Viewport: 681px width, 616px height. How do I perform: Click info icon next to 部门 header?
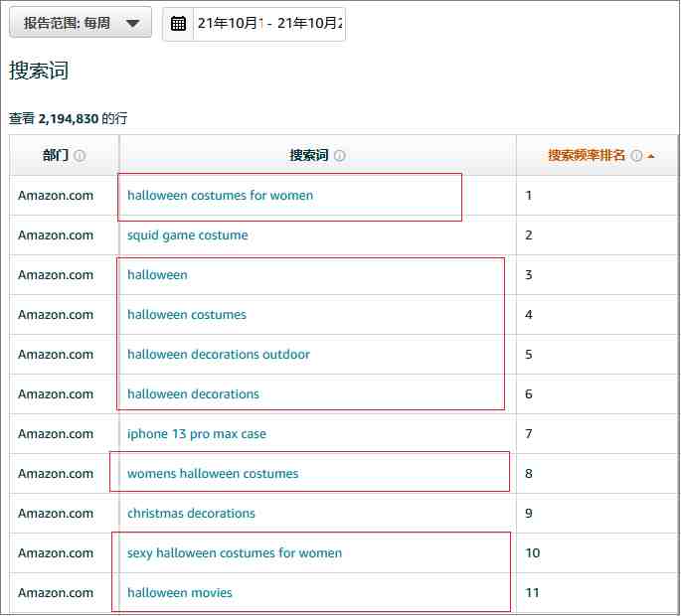pyautogui.click(x=80, y=155)
